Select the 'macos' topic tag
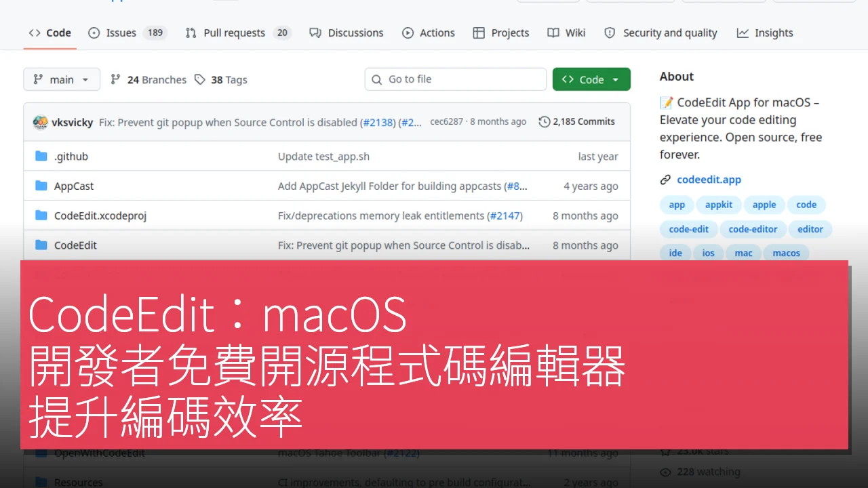The image size is (868, 488). click(x=787, y=253)
